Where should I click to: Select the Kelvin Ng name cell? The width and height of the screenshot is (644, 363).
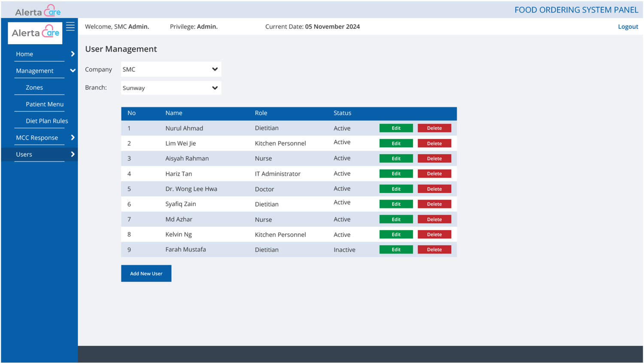coord(179,235)
